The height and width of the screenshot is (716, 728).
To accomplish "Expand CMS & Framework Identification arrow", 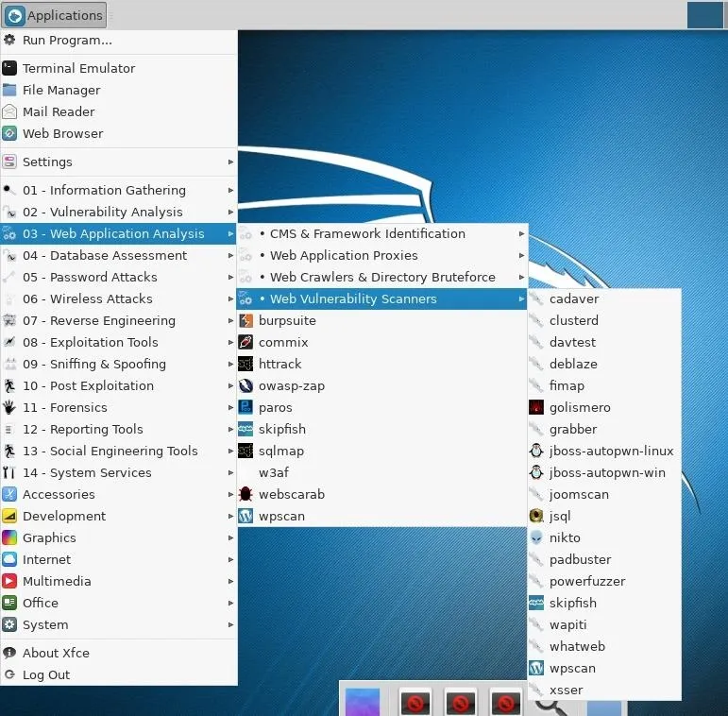I will [x=521, y=233].
